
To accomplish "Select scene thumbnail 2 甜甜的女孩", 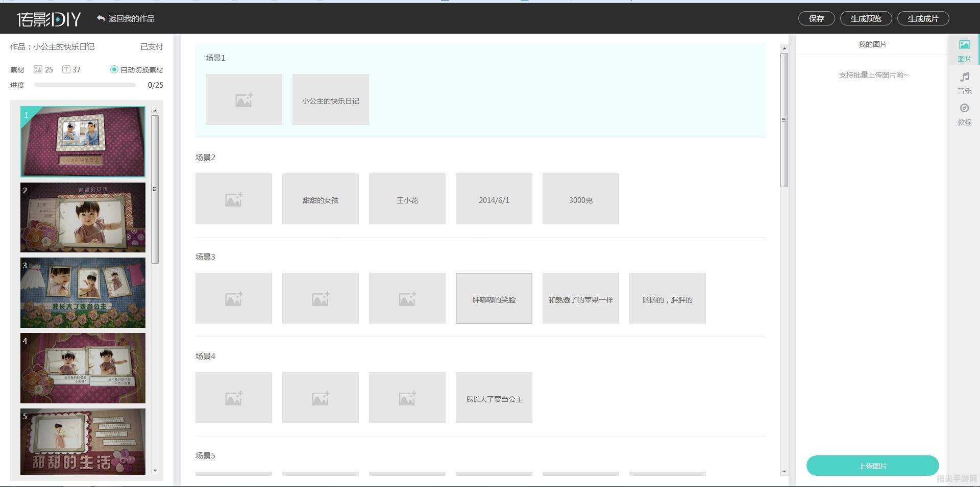I will coord(83,217).
